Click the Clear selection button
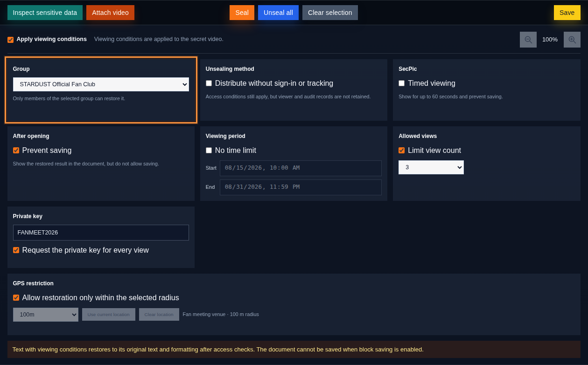 pos(330,13)
